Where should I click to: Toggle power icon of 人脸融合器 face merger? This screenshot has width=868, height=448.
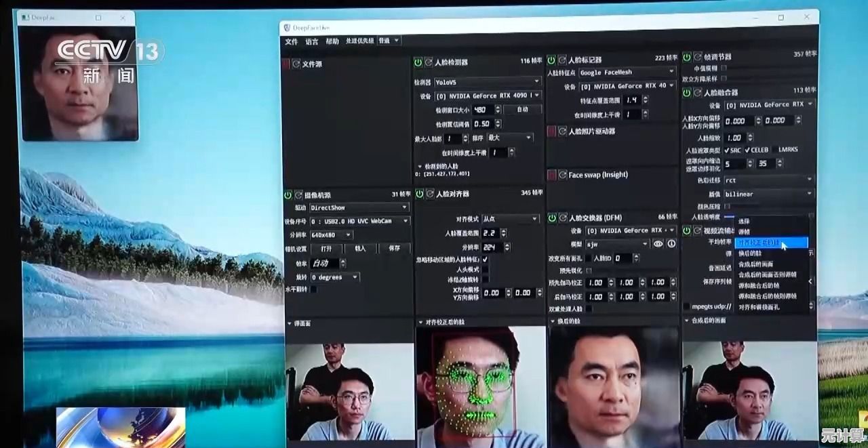point(687,92)
